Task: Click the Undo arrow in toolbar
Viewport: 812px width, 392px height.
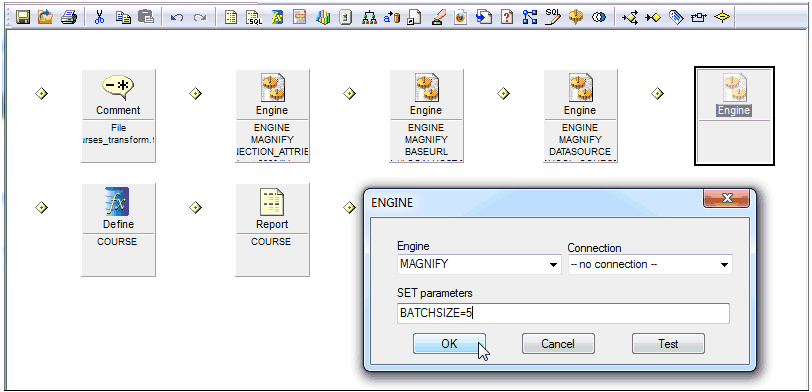Action: [x=177, y=18]
